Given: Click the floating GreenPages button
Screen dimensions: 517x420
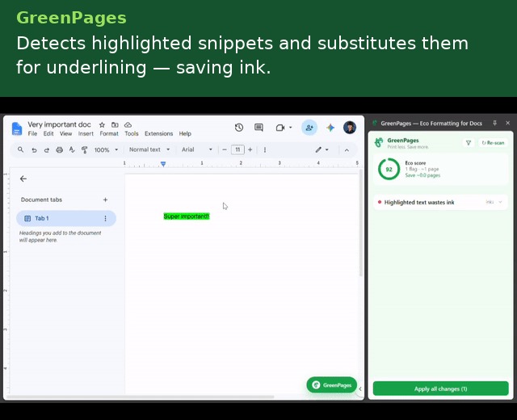Looking at the screenshot, I should click(332, 385).
